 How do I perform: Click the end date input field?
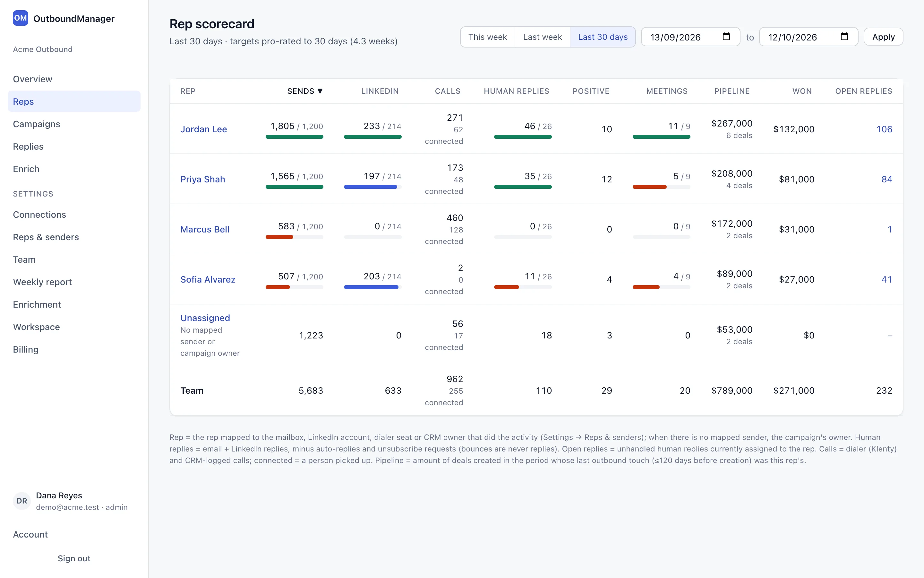click(x=808, y=37)
